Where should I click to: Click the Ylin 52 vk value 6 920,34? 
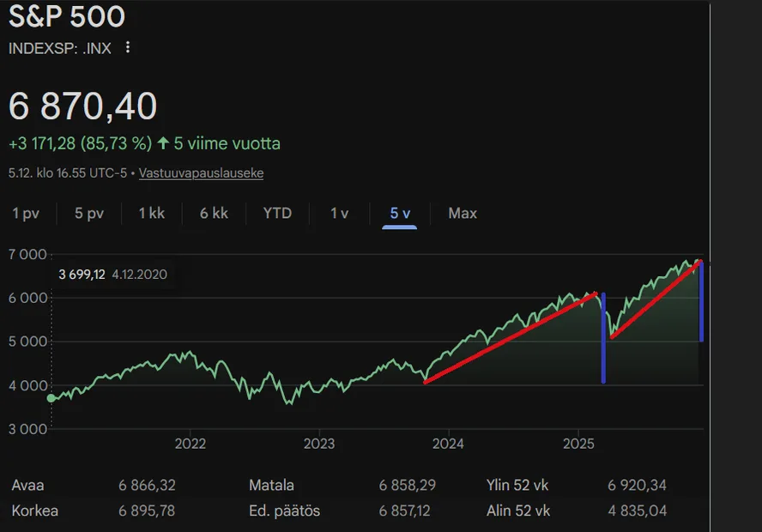pos(636,486)
